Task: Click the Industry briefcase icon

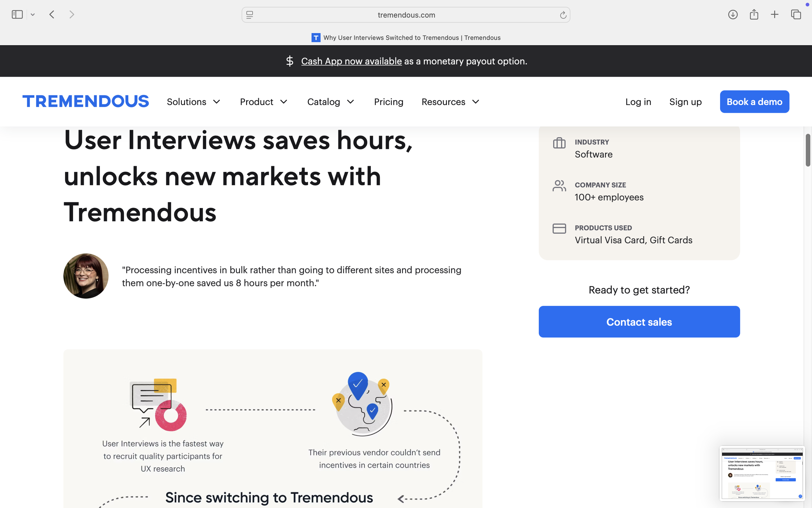Action: (559, 143)
